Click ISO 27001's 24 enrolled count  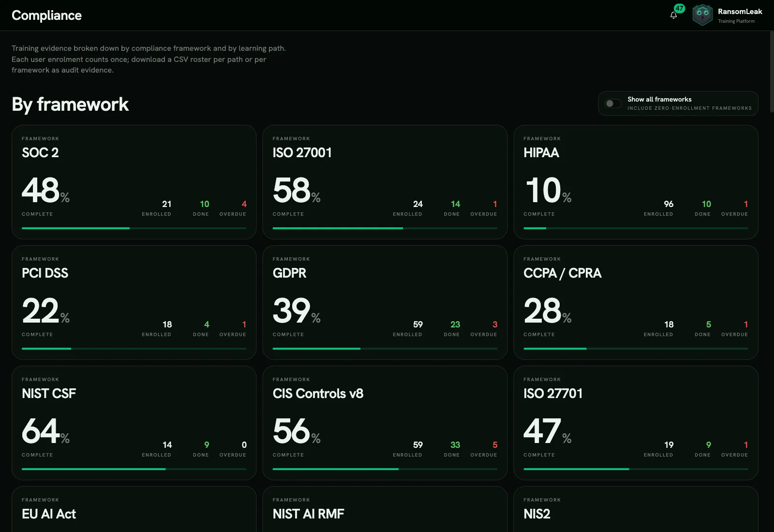tap(418, 204)
